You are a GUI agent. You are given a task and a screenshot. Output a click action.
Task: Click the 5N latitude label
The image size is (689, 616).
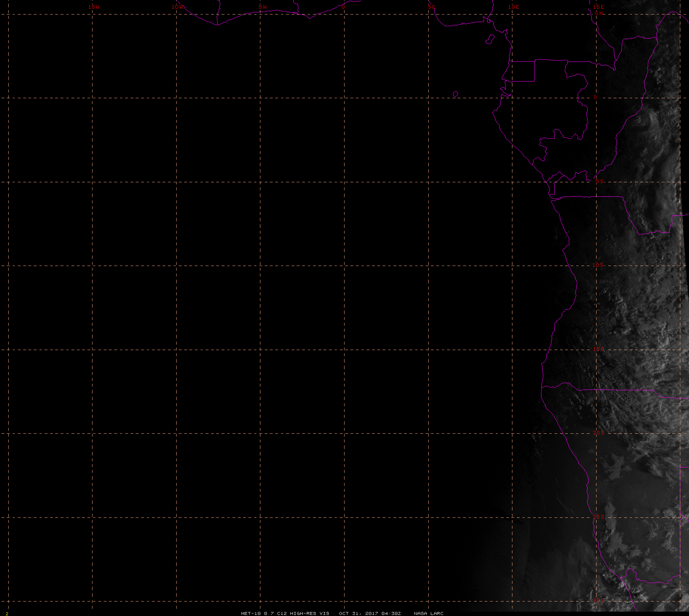(599, 13)
